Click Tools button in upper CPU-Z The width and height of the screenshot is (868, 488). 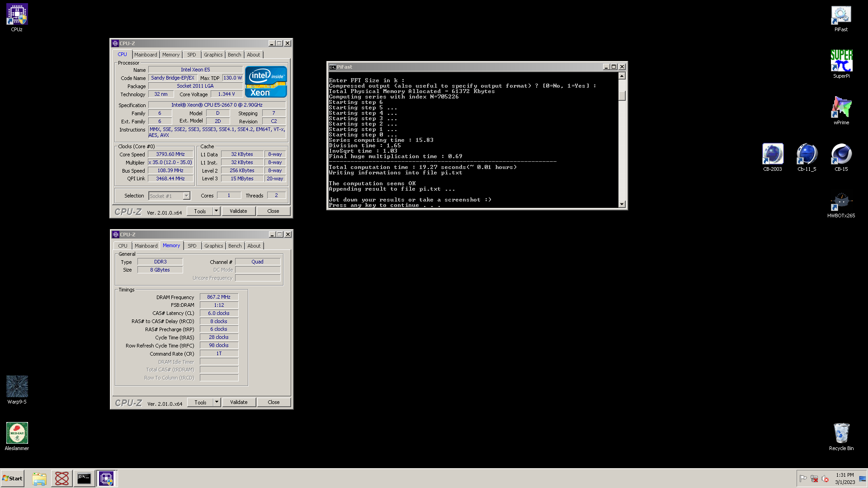(200, 211)
